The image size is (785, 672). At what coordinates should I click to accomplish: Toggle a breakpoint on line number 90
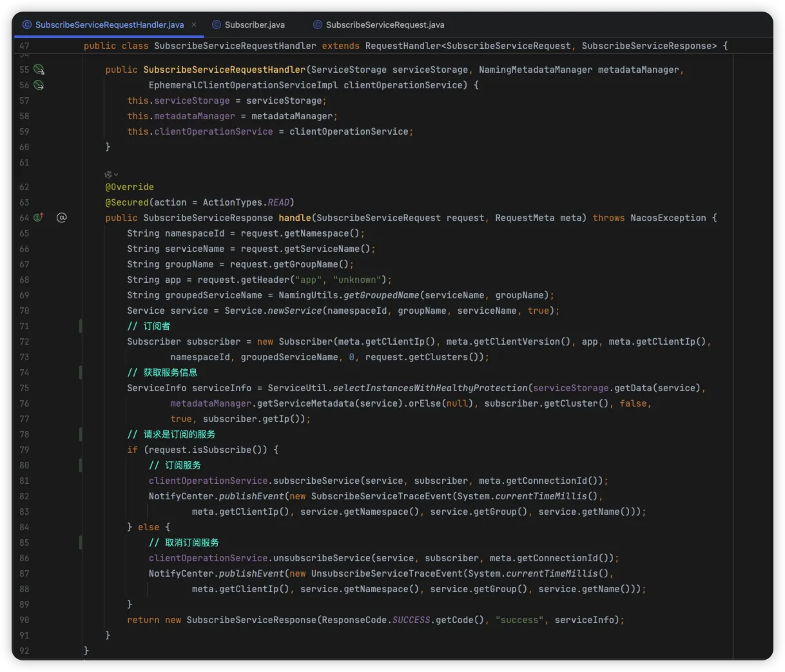24,620
